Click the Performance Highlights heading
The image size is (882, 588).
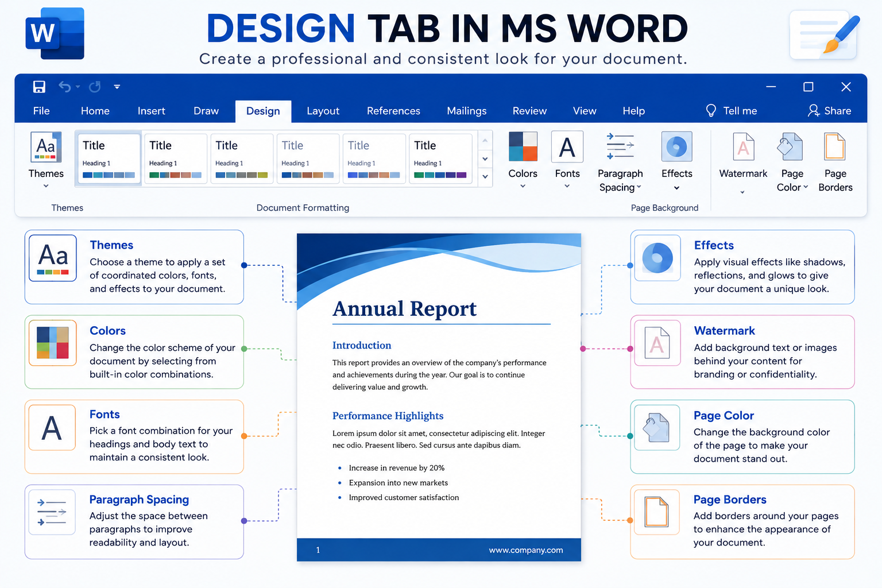(388, 416)
